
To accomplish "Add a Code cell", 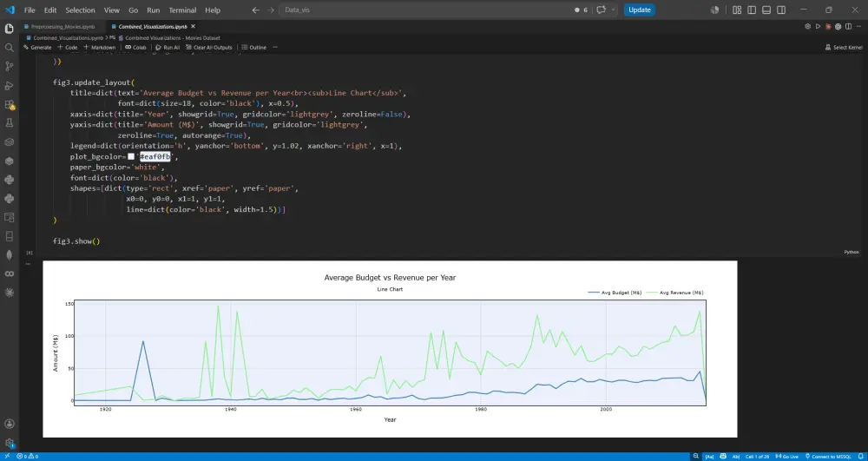I will point(68,48).
